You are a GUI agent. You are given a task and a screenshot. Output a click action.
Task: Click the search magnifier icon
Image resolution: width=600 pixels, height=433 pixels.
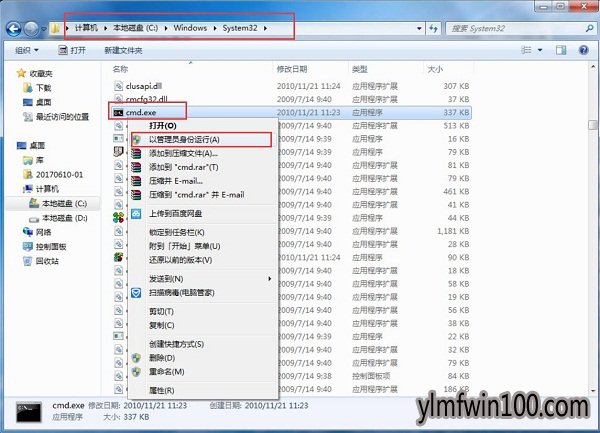pyautogui.click(x=589, y=28)
